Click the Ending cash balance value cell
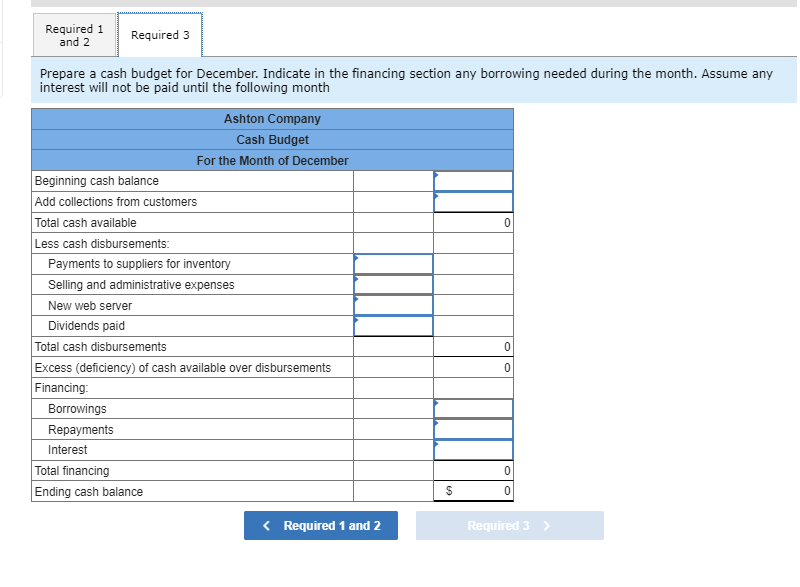 [x=473, y=491]
